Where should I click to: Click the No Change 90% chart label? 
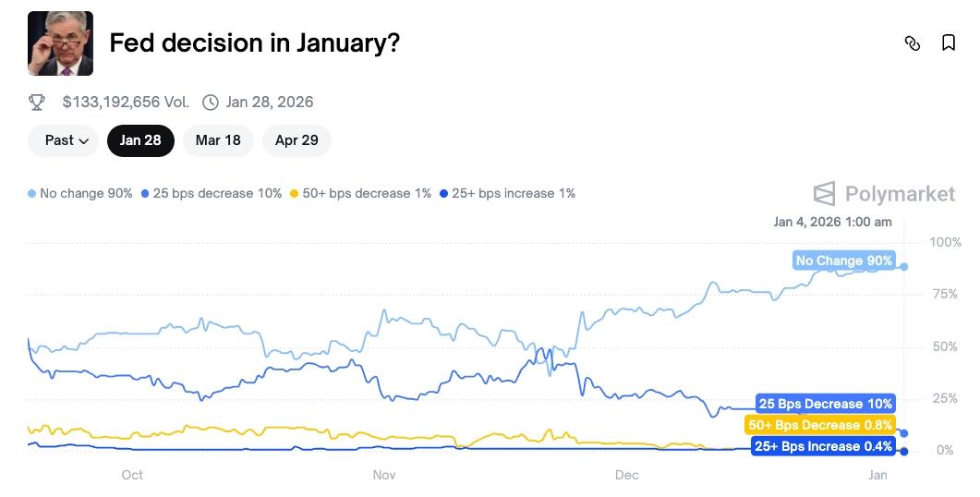(843, 261)
